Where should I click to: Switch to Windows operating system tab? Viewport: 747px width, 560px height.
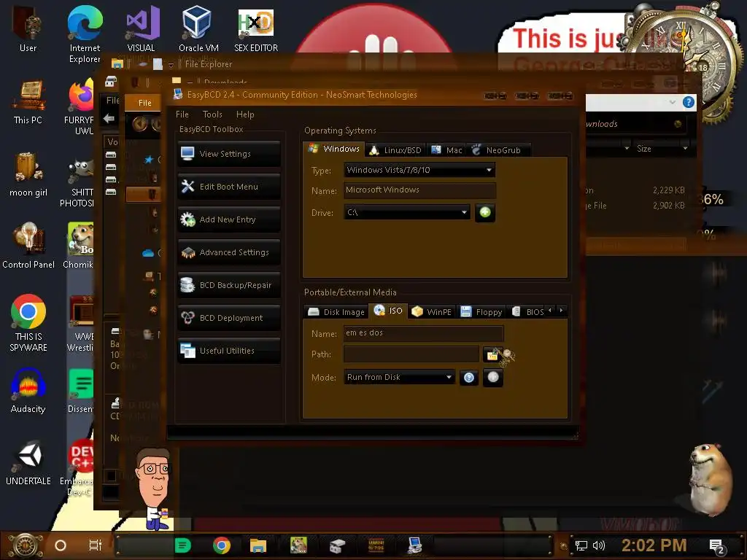point(334,149)
